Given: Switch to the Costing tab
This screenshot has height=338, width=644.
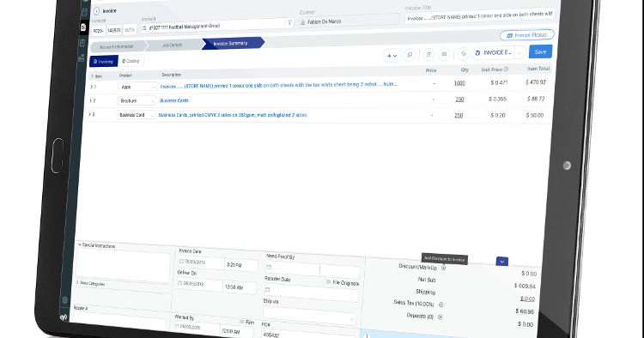Looking at the screenshot, I should coord(131,61).
